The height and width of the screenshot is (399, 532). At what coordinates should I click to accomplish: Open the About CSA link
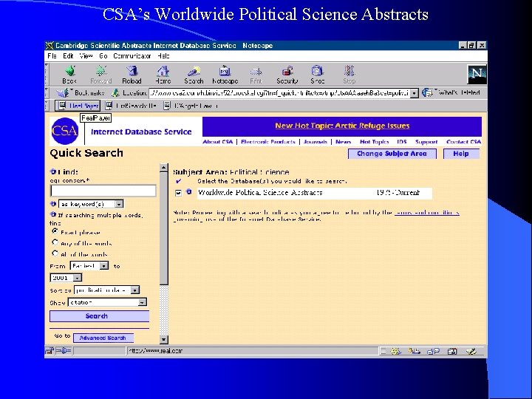[218, 142]
